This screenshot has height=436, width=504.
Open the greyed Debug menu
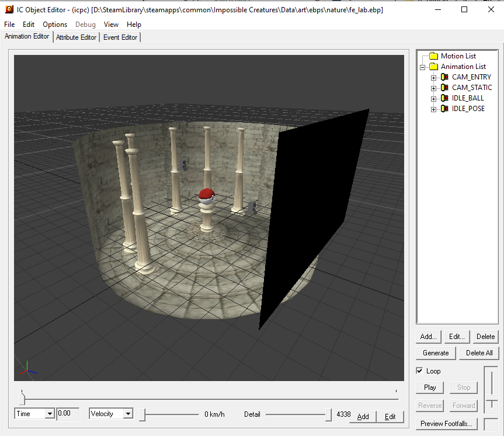pyautogui.click(x=85, y=25)
